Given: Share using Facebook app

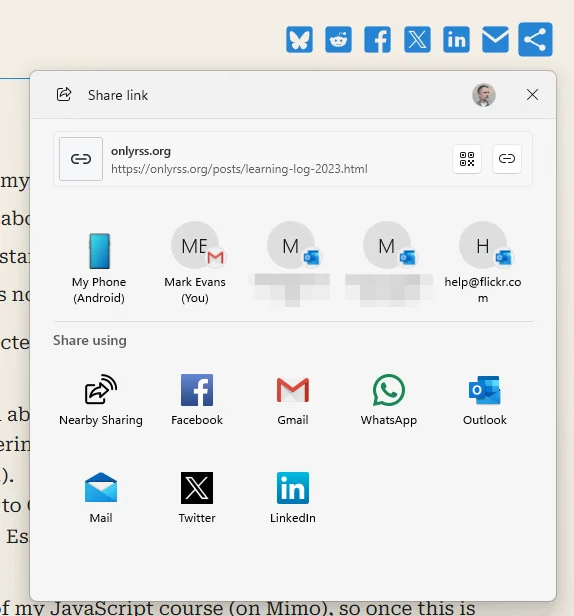Looking at the screenshot, I should (197, 400).
